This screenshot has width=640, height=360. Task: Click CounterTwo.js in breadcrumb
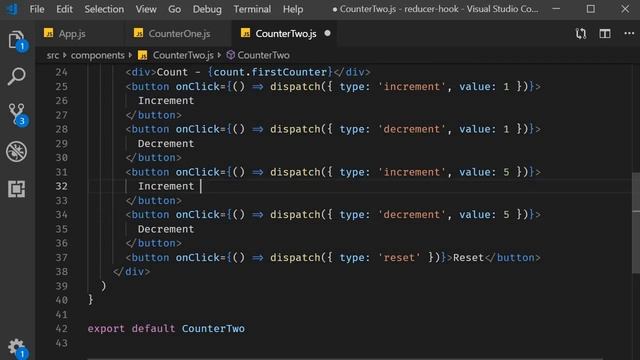[183, 55]
